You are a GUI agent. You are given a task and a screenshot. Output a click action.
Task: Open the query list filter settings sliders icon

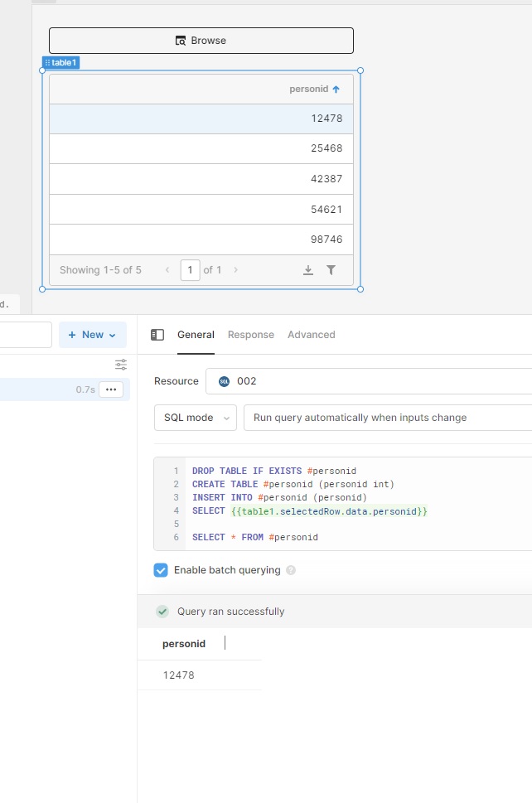point(121,365)
